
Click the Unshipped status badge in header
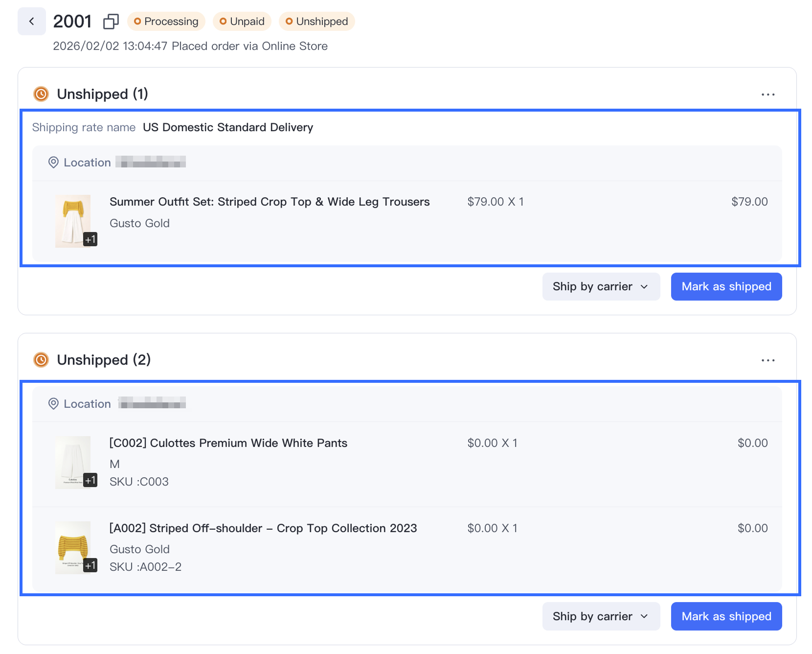(x=317, y=22)
